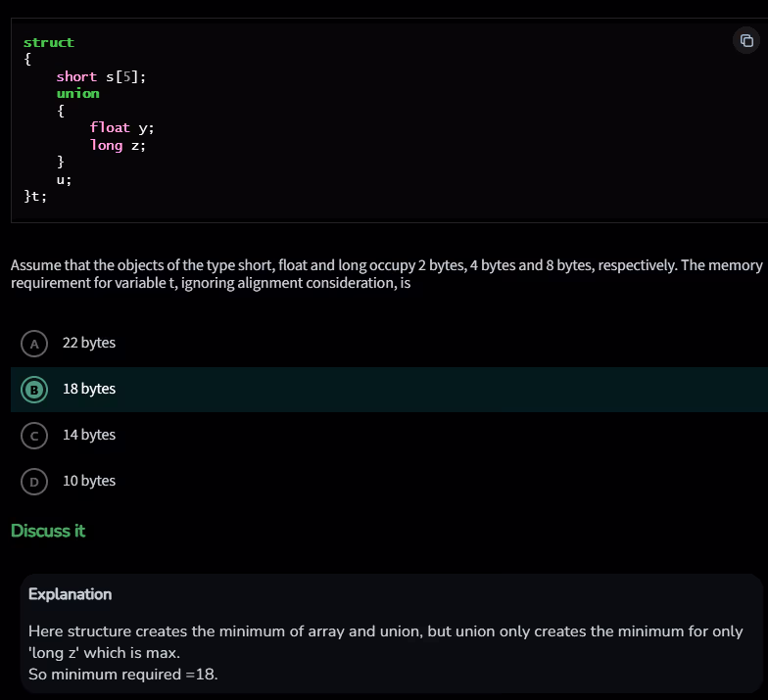Click the 'short s[5];' declaration line

[x=101, y=76]
